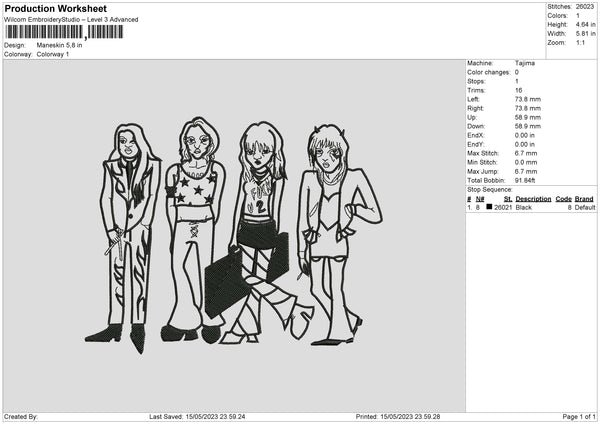
Task: Click the black thread color swatch
Action: pos(489,207)
